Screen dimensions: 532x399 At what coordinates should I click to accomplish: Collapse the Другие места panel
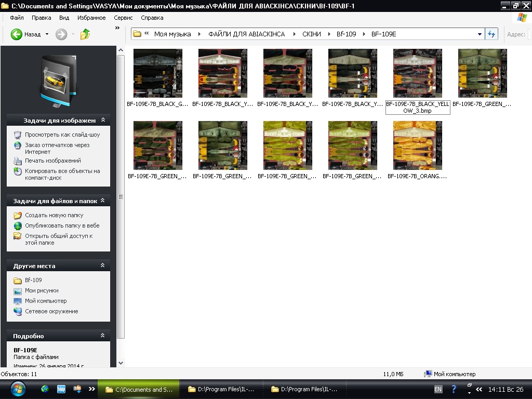[x=102, y=265]
